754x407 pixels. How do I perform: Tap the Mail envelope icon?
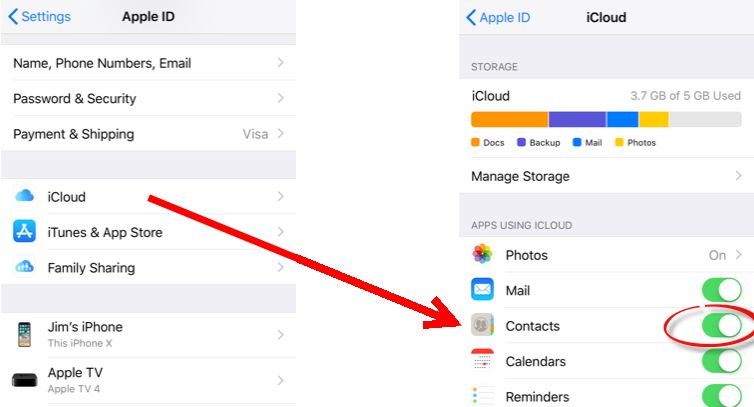[482, 290]
